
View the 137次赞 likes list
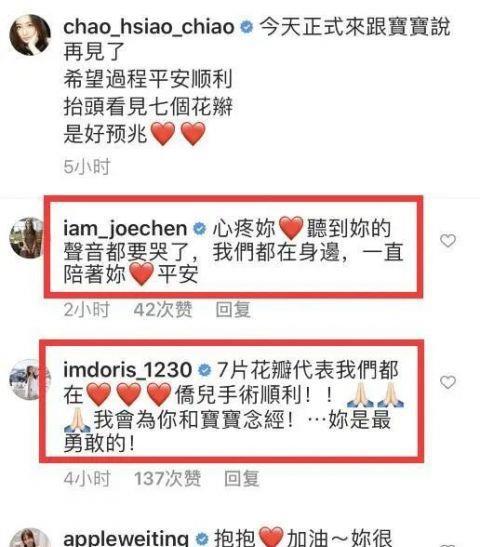click(x=168, y=478)
